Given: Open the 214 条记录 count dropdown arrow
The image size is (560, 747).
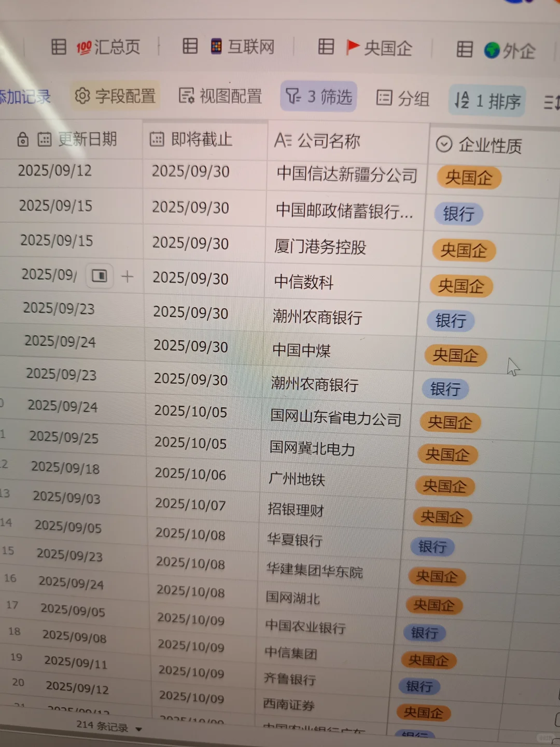Looking at the screenshot, I should click(138, 729).
